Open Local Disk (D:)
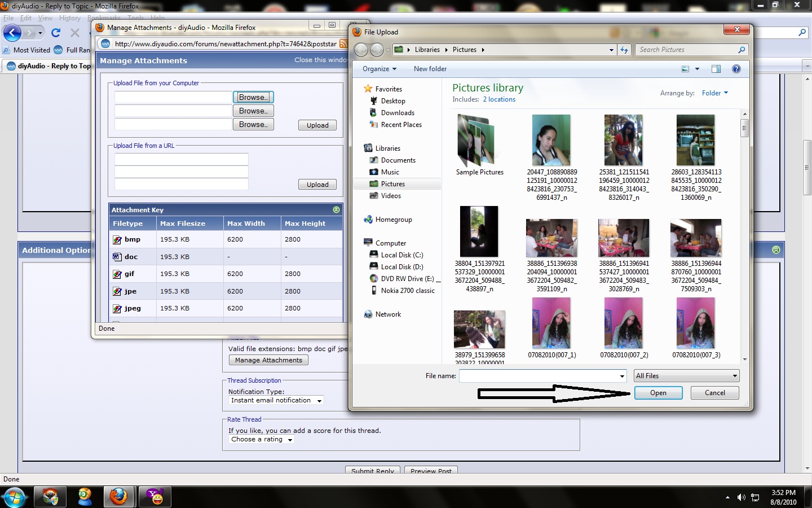Viewport: 812px width, 508px height. click(402, 267)
